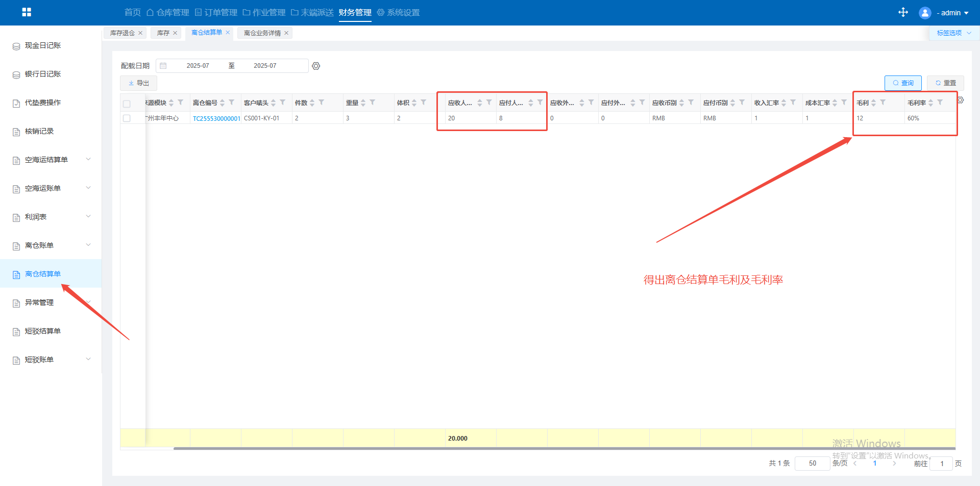Click the admin user avatar icon
This screenshot has height=486, width=980.
(x=924, y=13)
